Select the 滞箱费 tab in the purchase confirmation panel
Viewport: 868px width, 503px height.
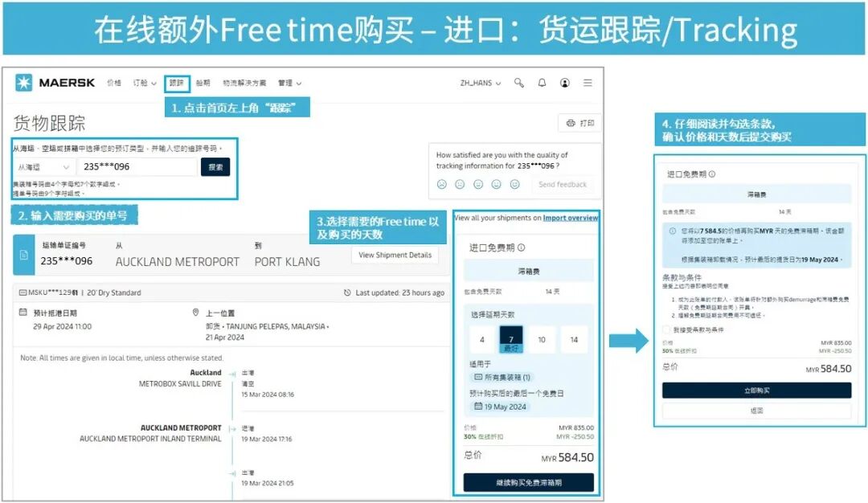[757, 194]
